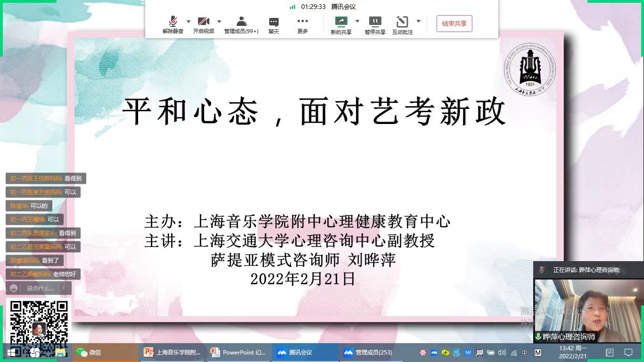Start a new share (新的共享)
Screen dimensions: 644x362
(x=341, y=25)
